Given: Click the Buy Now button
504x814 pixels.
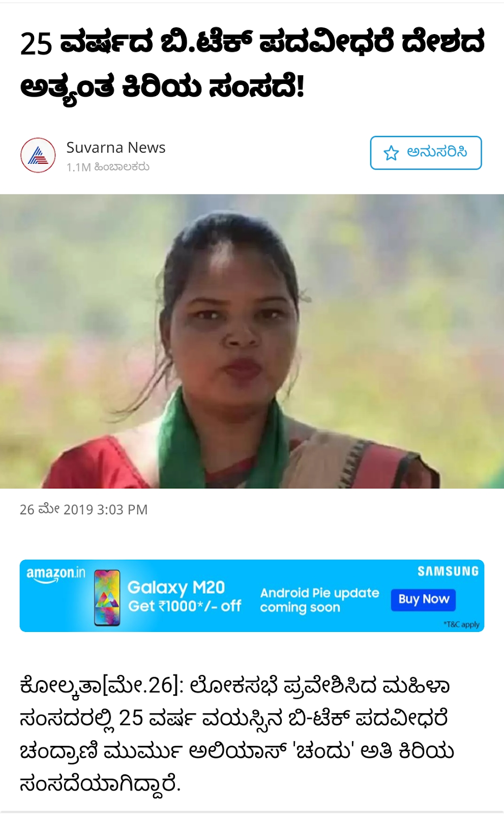Looking at the screenshot, I should (424, 599).
